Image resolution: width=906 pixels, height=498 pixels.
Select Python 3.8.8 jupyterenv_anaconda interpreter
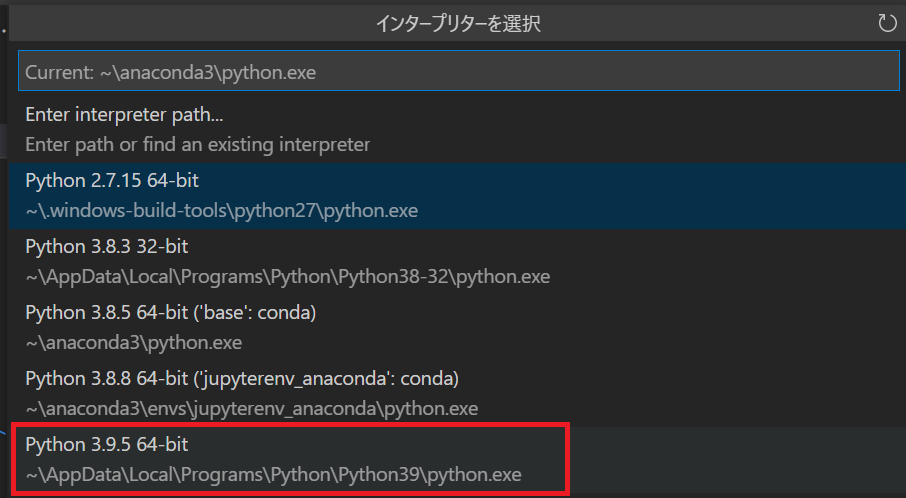point(457,393)
